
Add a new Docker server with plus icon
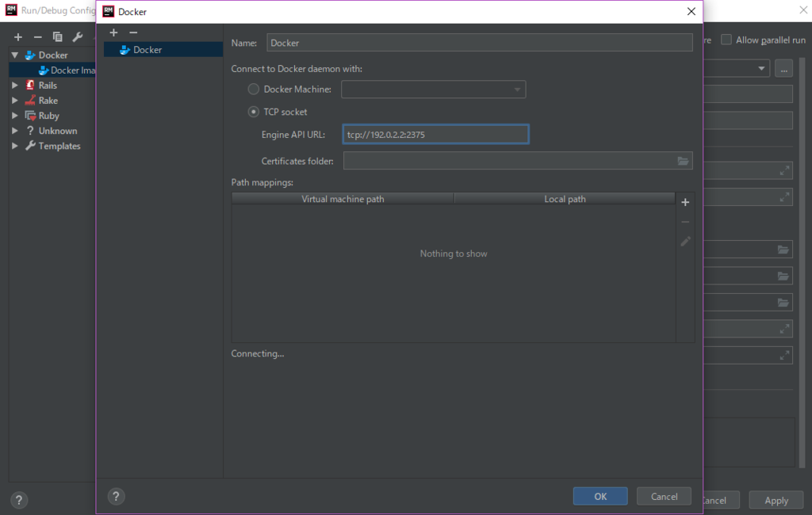tap(113, 32)
